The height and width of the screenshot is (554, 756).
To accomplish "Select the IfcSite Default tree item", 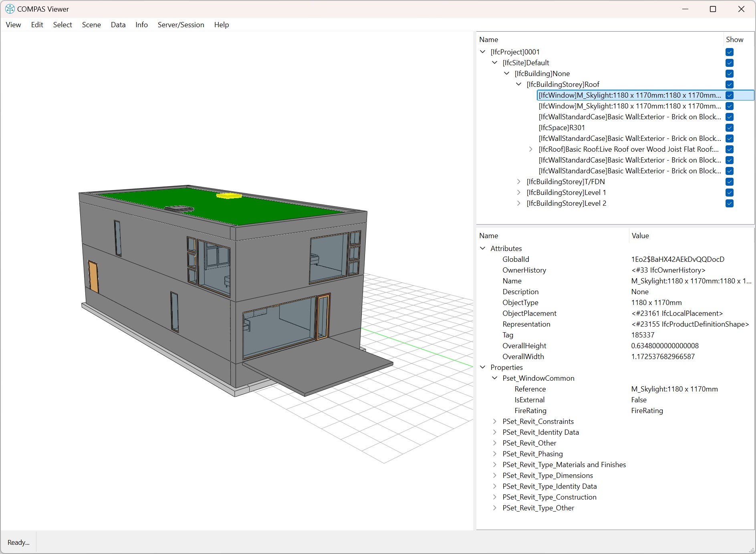I will pos(526,63).
